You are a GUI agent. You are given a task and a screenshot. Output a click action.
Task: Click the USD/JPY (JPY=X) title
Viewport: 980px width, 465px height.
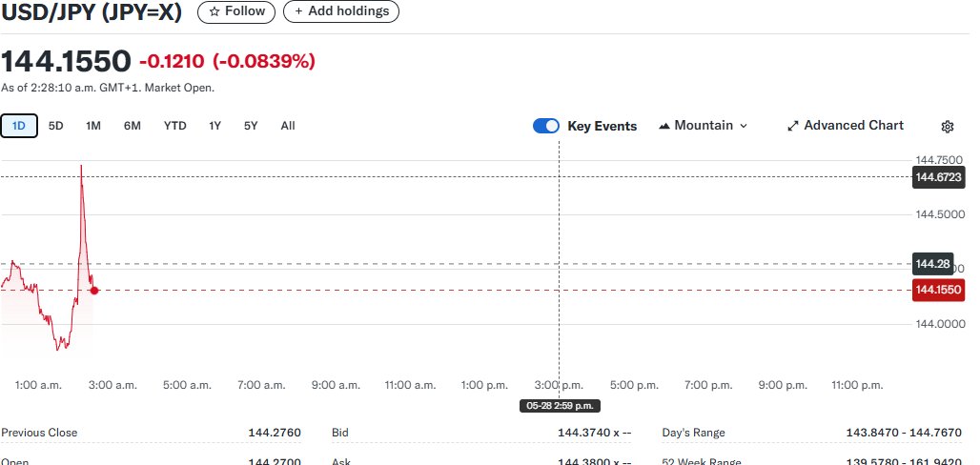tap(92, 11)
